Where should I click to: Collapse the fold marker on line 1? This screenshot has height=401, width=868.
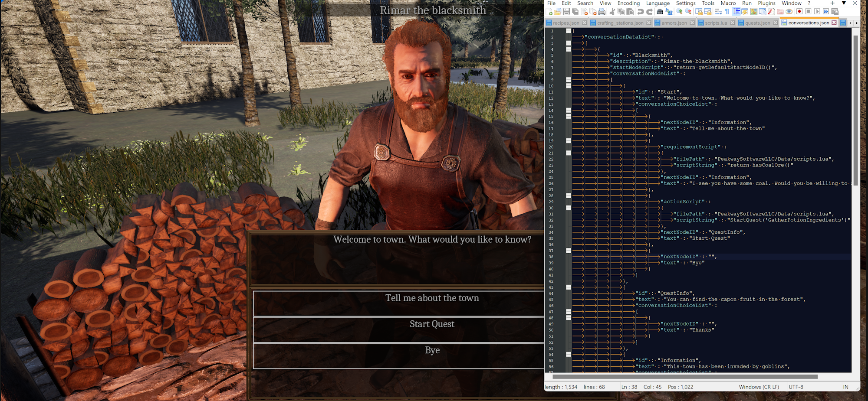tap(569, 31)
